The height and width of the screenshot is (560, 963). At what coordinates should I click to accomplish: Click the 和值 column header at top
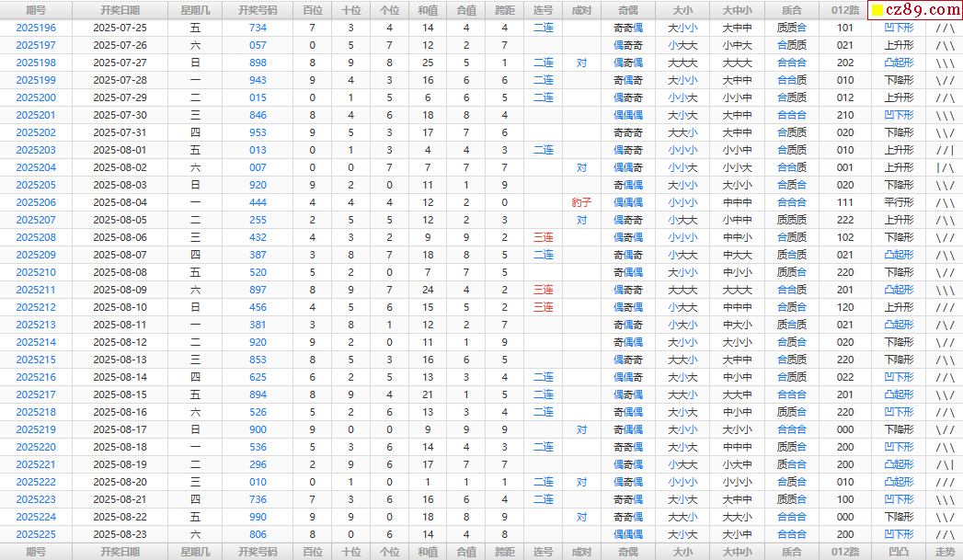(428, 10)
